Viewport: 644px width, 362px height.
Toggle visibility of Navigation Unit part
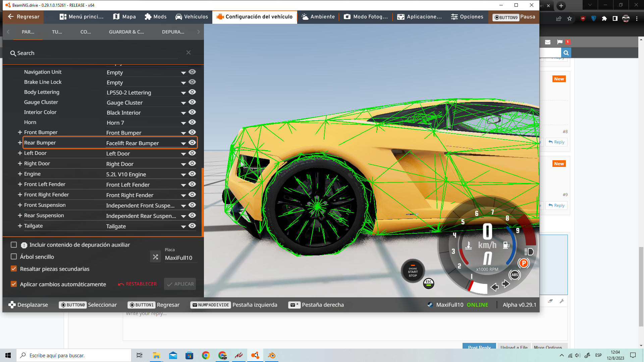tap(192, 72)
